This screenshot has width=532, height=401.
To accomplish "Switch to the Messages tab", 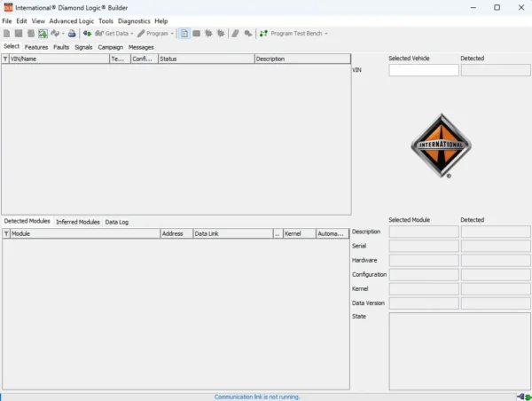I will 141,47.
